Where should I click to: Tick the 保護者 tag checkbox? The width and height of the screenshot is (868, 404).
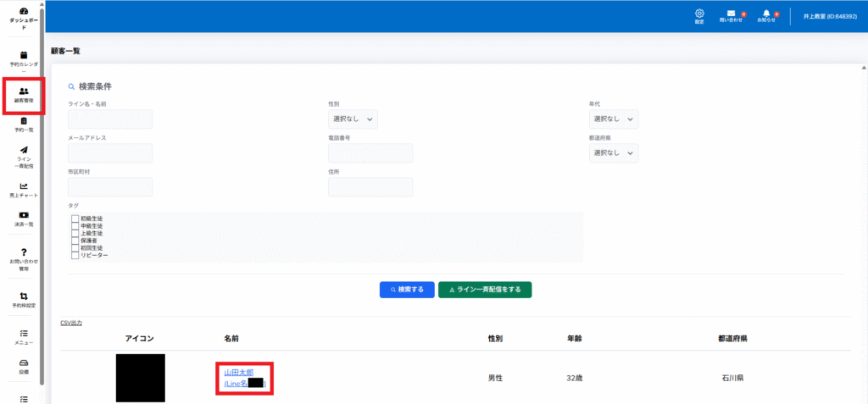click(x=75, y=241)
